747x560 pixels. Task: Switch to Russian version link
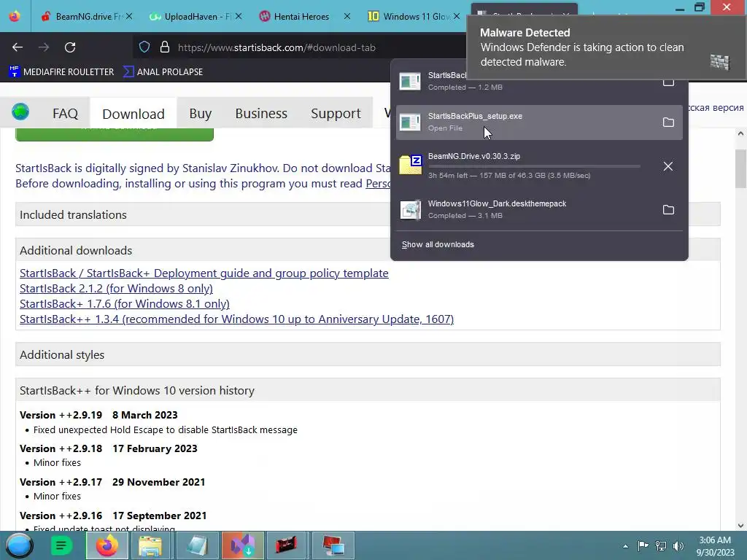tap(716, 108)
